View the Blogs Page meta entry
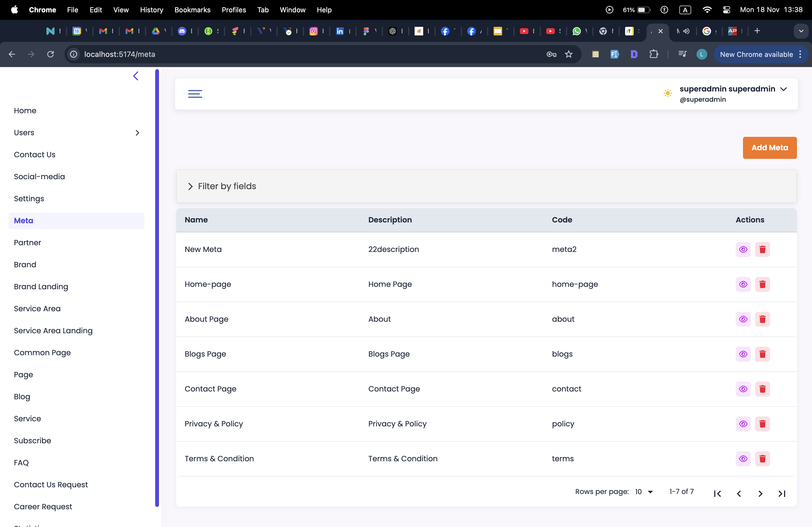The image size is (812, 527). (743, 354)
